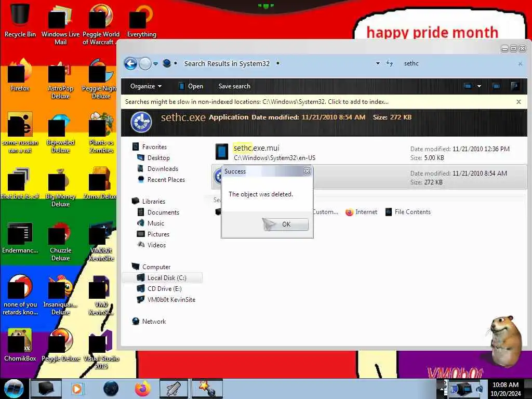Click the first taskbar icon beside the Start orb
Viewport: 532px width, 399px height.
(46, 389)
